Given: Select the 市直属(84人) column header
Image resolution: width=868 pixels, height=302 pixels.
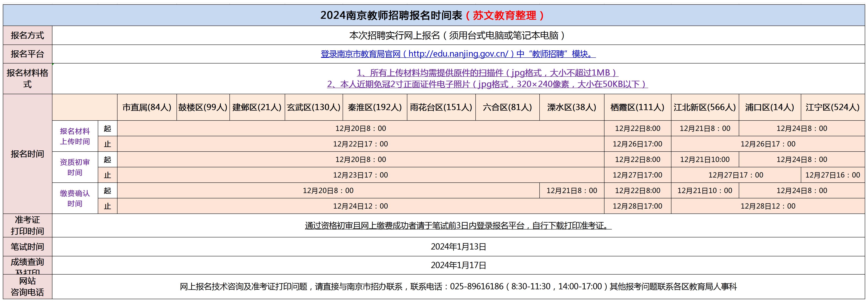Looking at the screenshot, I should pyautogui.click(x=147, y=107).
